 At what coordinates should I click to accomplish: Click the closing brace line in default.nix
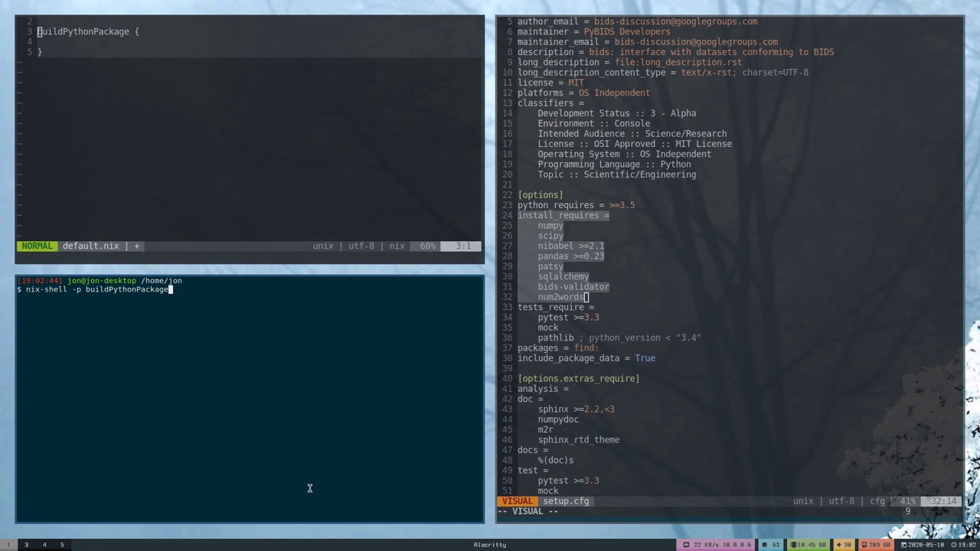(x=40, y=52)
